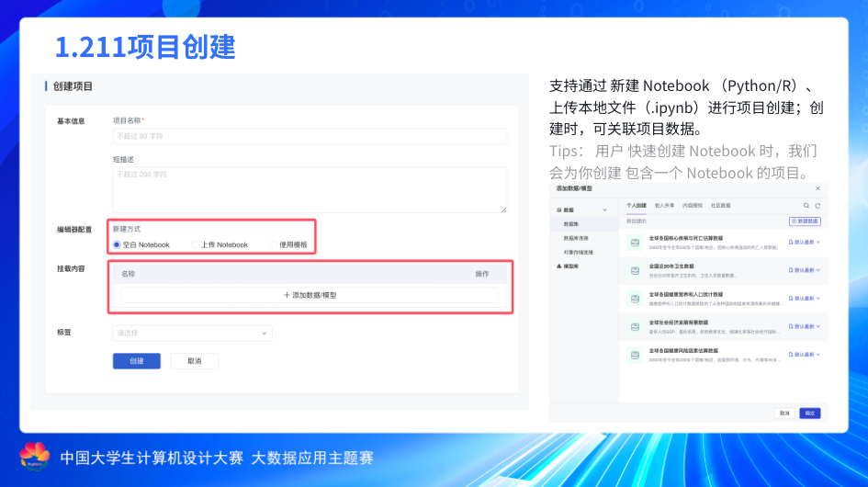Click the 全球社会经济发展数据 dataset icon
Image resolution: width=868 pixels, height=487 pixels.
634,326
